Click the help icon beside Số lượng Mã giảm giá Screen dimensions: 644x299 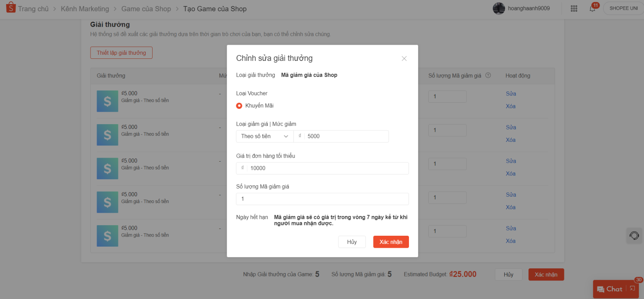(488, 75)
